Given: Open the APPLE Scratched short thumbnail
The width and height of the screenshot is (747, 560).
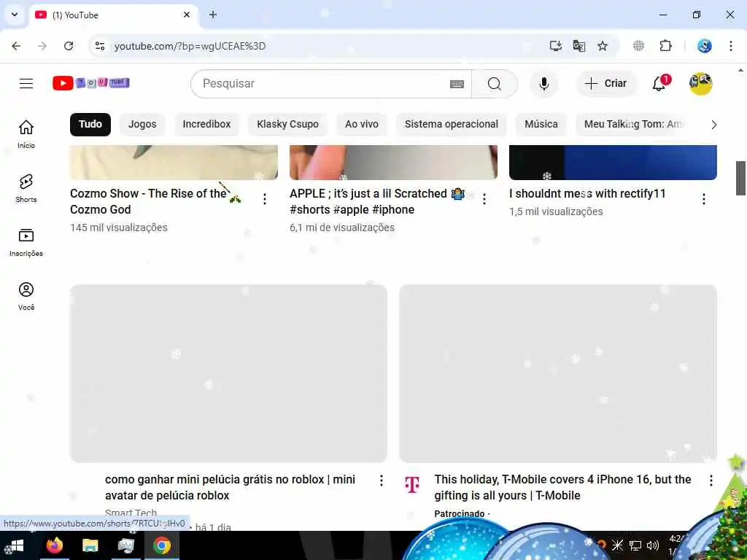Looking at the screenshot, I should click(x=393, y=163).
